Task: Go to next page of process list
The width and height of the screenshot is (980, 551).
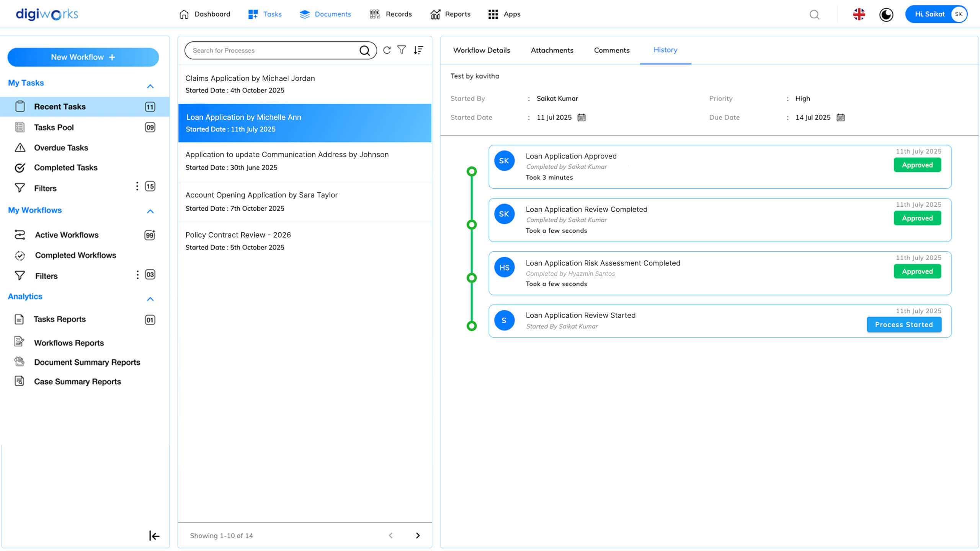Action: [x=418, y=535]
